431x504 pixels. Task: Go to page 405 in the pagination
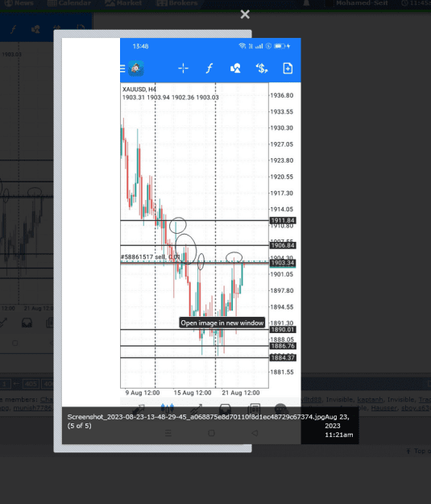tap(30, 384)
